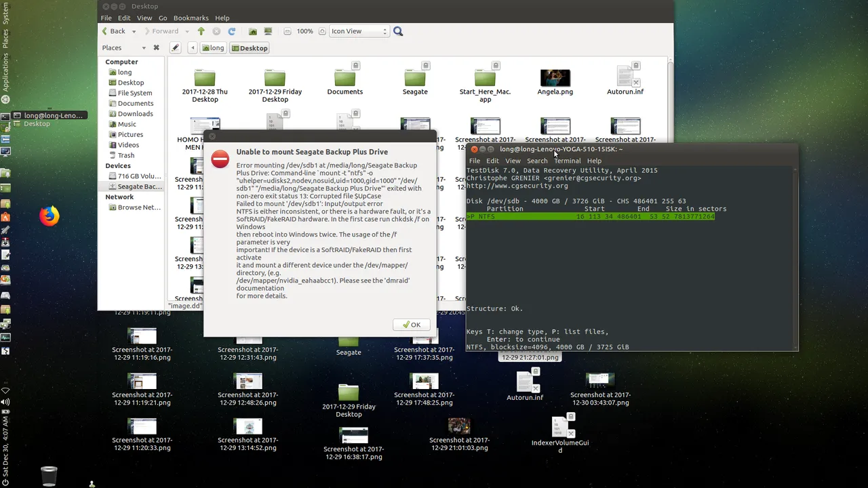Viewport: 868px width, 488px height.
Task: Select Pictures in the Places sidebar
Action: pos(130,134)
